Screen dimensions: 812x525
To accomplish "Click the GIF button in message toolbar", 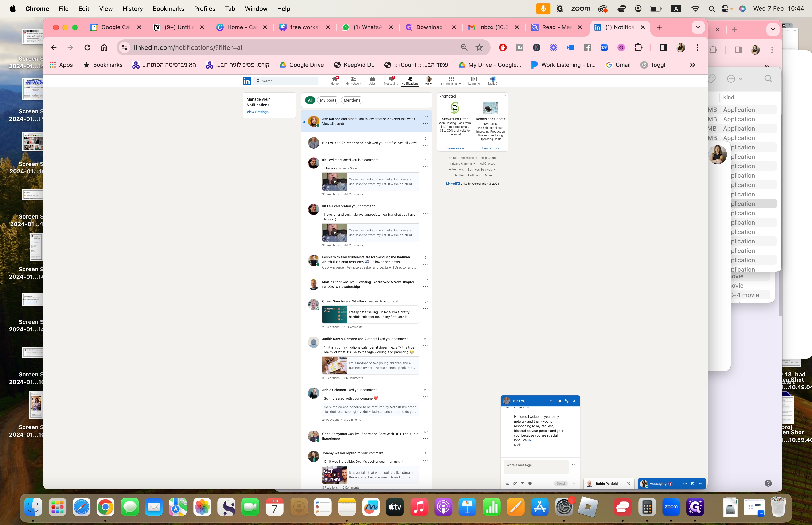I will (522, 483).
